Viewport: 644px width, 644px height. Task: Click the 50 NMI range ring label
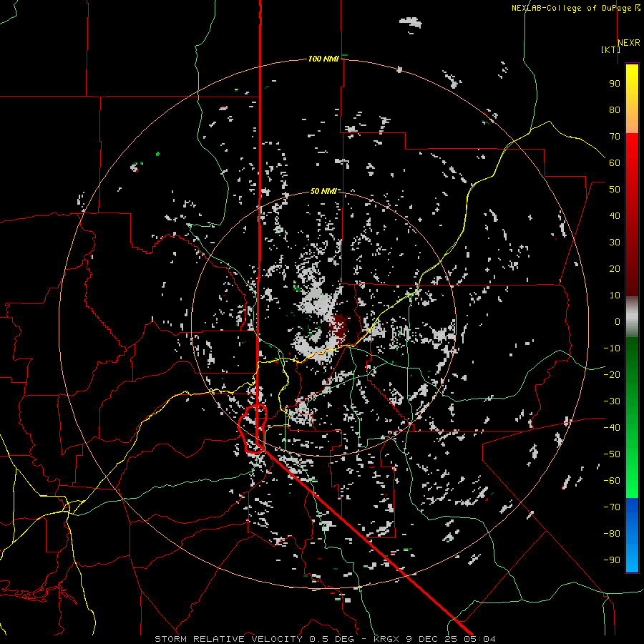pos(323,191)
